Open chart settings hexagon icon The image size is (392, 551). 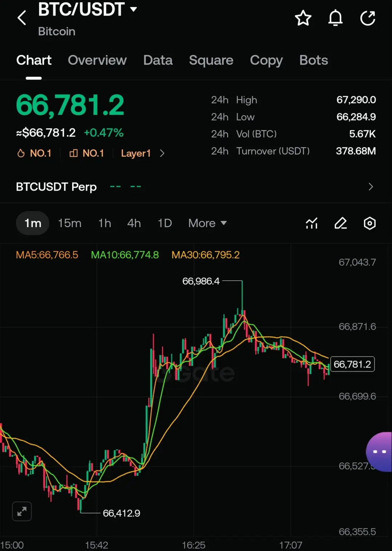pyautogui.click(x=369, y=223)
